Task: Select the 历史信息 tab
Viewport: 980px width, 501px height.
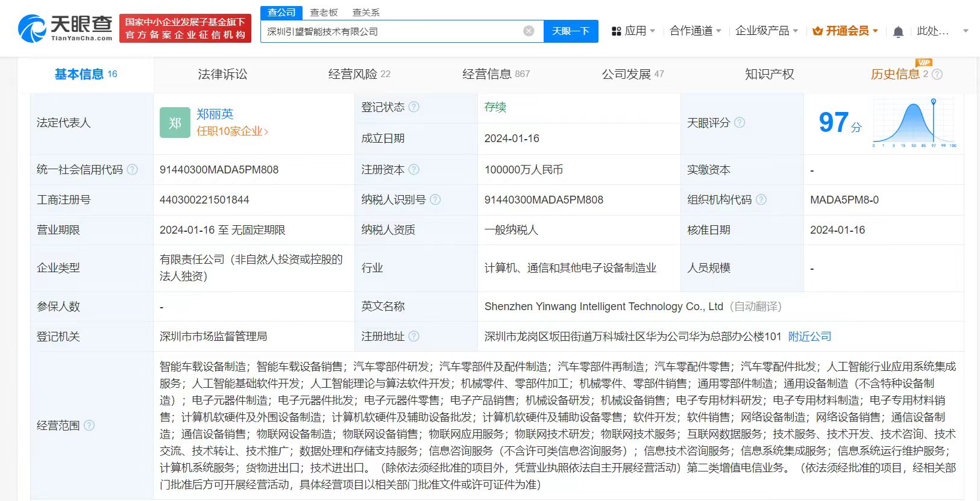Action: pyautogui.click(x=895, y=75)
